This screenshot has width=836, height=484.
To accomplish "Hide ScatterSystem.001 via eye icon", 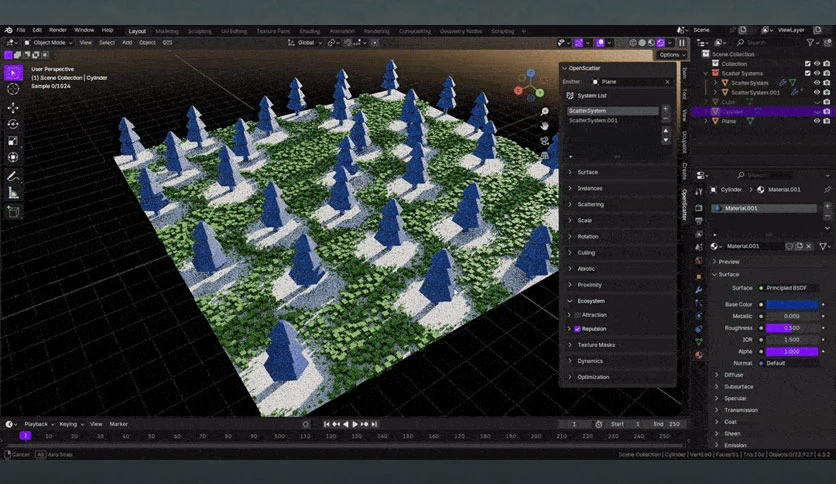I will click(817, 92).
